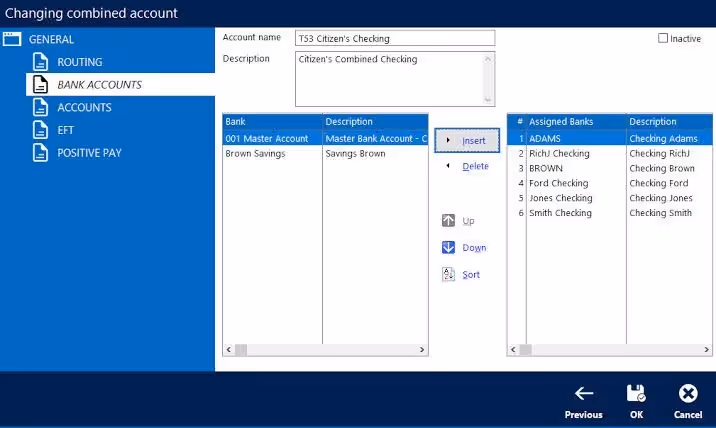Click Description header in Bank table
Screen dimensions: 716x428
(375, 122)
